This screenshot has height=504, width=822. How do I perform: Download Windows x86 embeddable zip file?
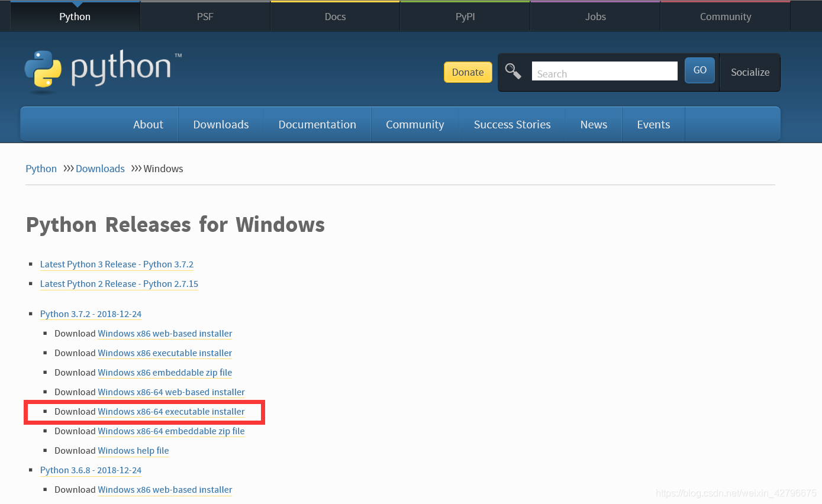click(x=165, y=373)
